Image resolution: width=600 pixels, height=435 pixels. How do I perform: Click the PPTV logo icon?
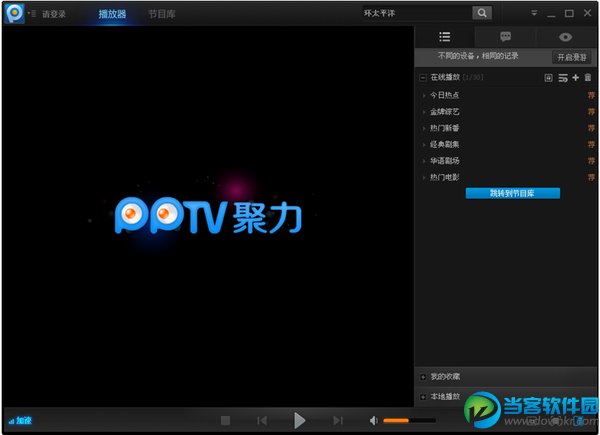(x=15, y=13)
